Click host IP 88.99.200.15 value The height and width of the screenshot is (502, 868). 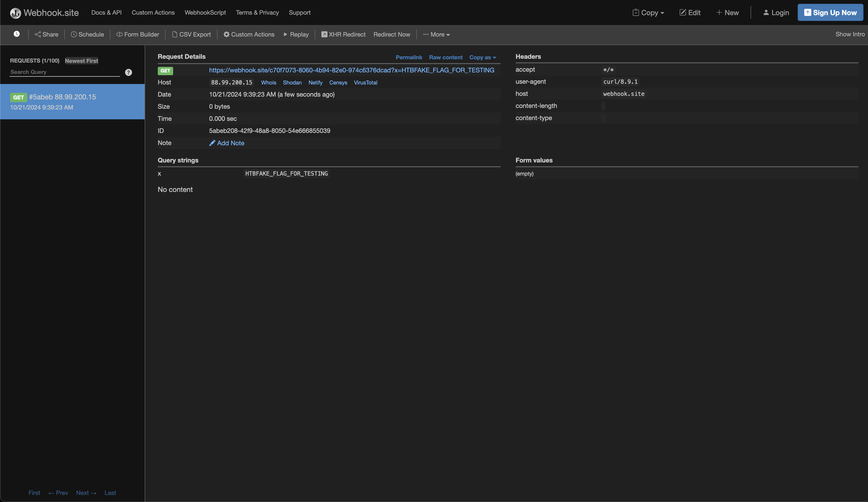coord(232,82)
